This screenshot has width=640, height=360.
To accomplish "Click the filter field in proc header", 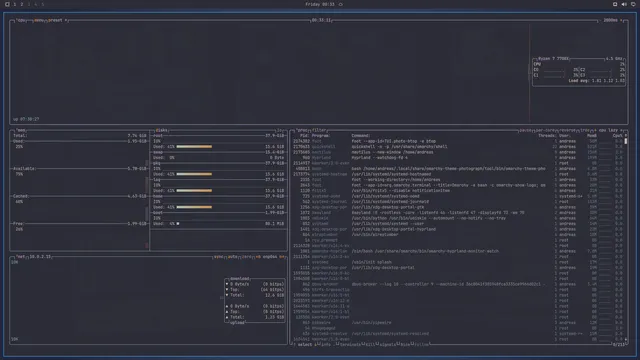I will point(319,130).
